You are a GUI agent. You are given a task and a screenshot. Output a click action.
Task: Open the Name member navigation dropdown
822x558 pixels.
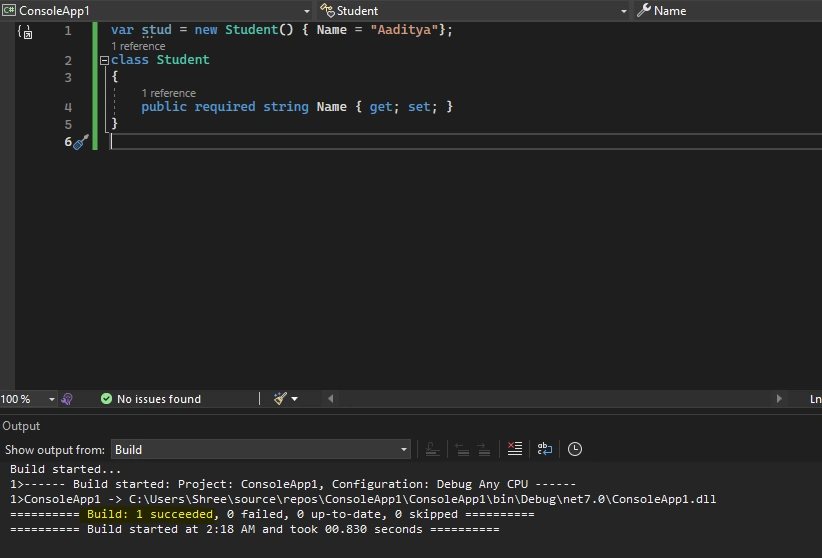tap(729, 10)
